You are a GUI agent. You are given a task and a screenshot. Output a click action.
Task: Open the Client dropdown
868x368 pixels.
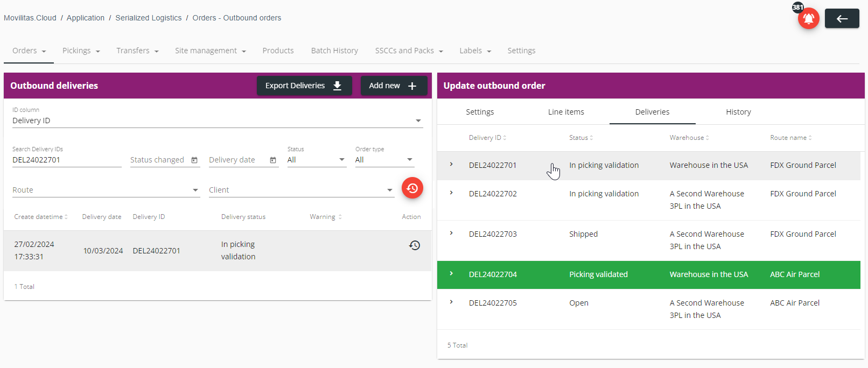coord(302,190)
